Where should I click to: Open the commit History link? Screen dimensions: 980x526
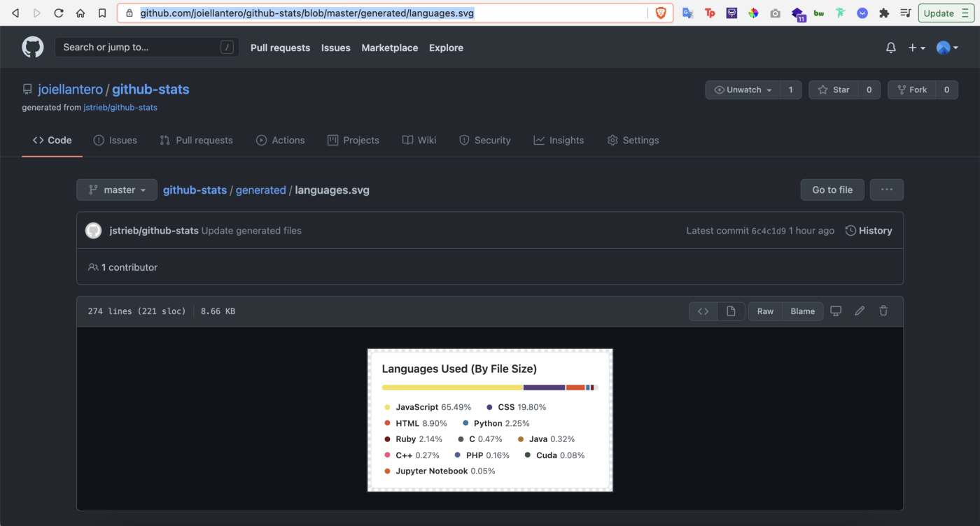pyautogui.click(x=868, y=231)
